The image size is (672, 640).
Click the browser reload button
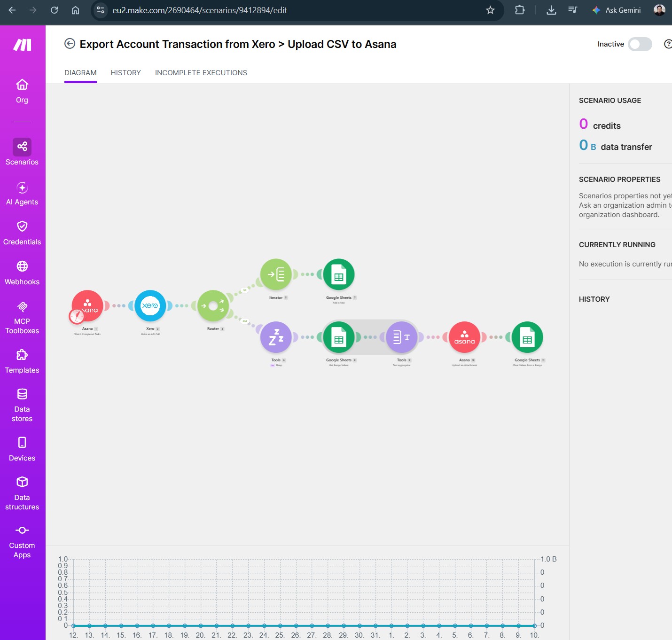[x=54, y=10]
